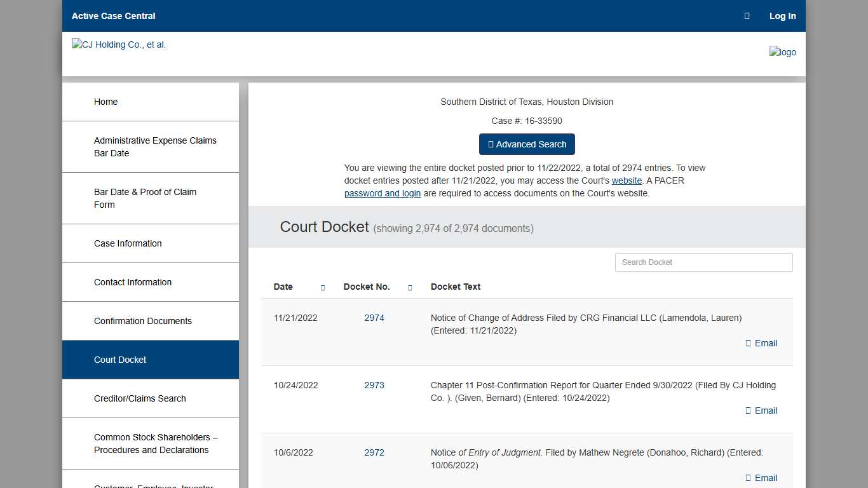Open the CJ Holding Co. home logo link

[118, 44]
